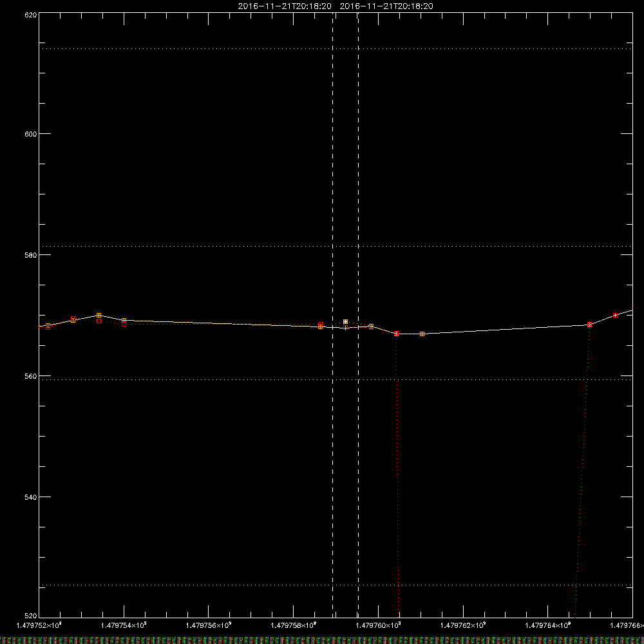Click the 1.479754×10⁹ x-axis label
Image resolution: width=644 pixels, height=644 pixels.
point(124,625)
